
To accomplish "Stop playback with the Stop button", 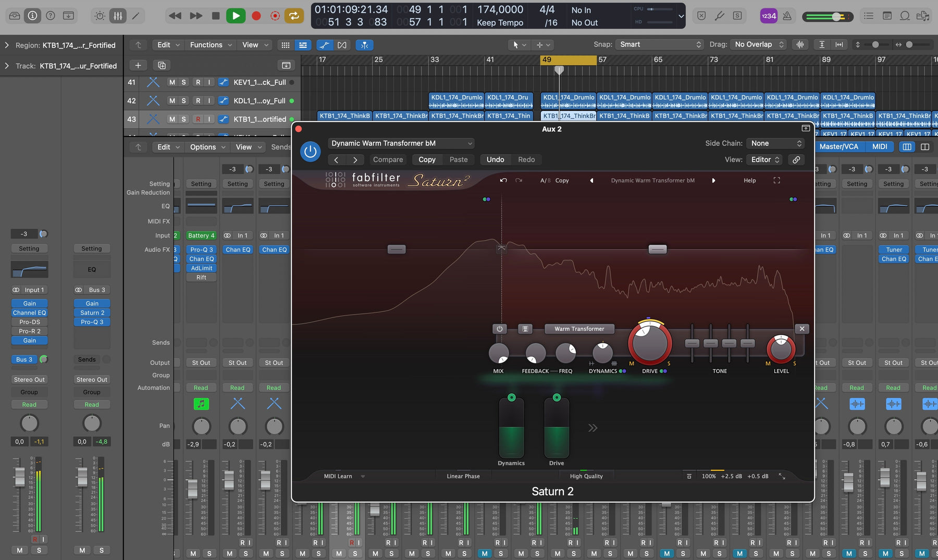I will point(215,16).
